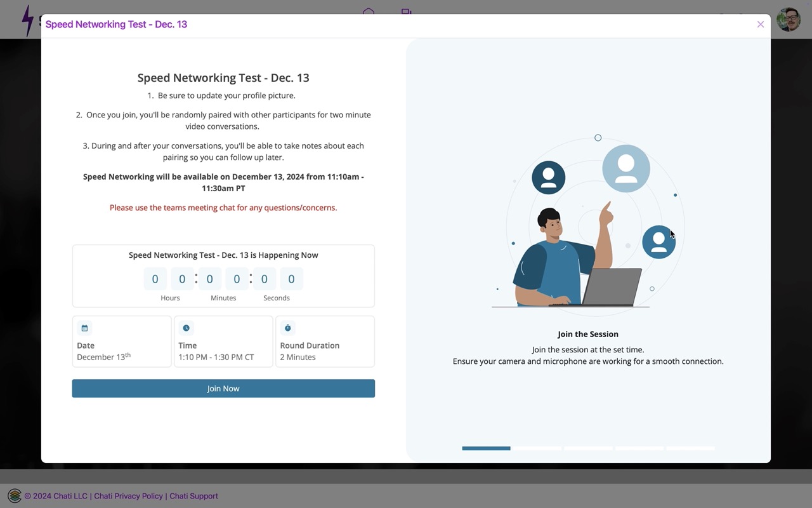Image resolution: width=812 pixels, height=508 pixels.
Task: Click the '1:10 PM - 1:30 PM CT' time value
Action: coord(216,357)
